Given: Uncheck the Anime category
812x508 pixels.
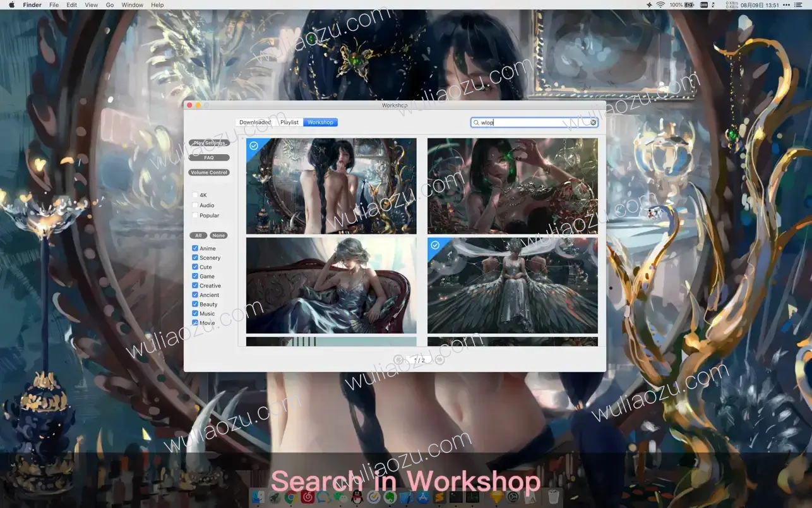Looking at the screenshot, I should tap(195, 248).
